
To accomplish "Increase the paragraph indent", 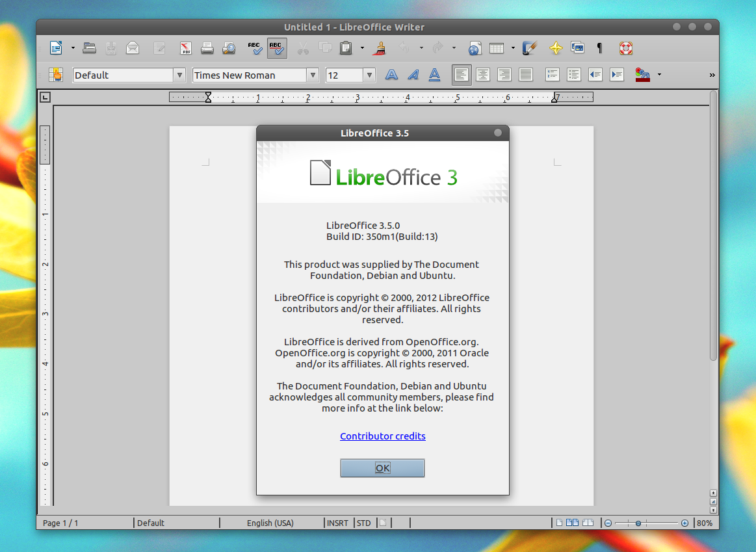I will pyautogui.click(x=617, y=75).
